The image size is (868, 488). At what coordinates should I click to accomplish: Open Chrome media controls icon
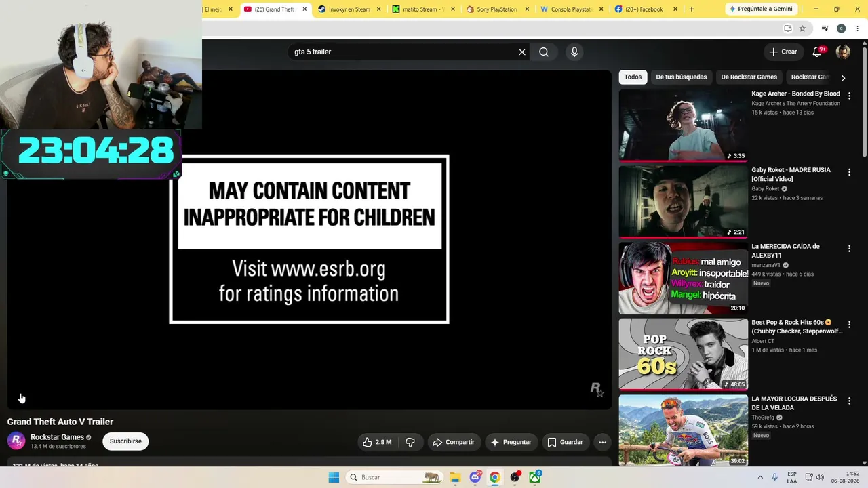(825, 28)
